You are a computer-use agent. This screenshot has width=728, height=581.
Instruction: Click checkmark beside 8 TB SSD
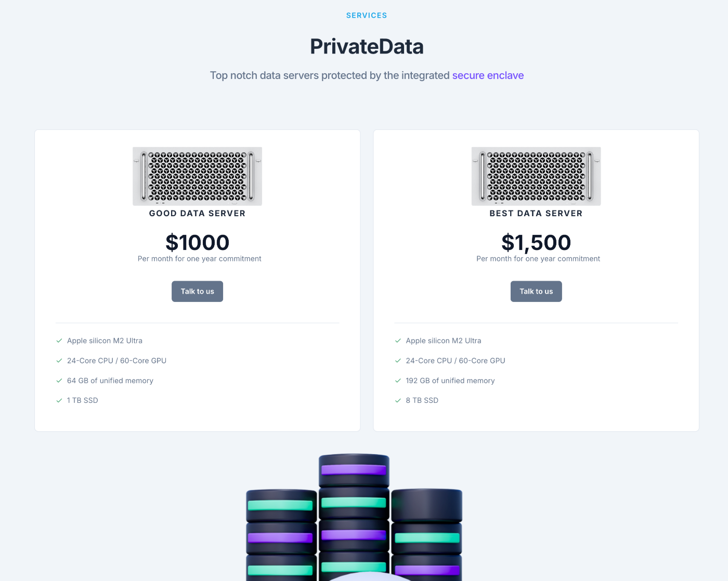(x=398, y=400)
